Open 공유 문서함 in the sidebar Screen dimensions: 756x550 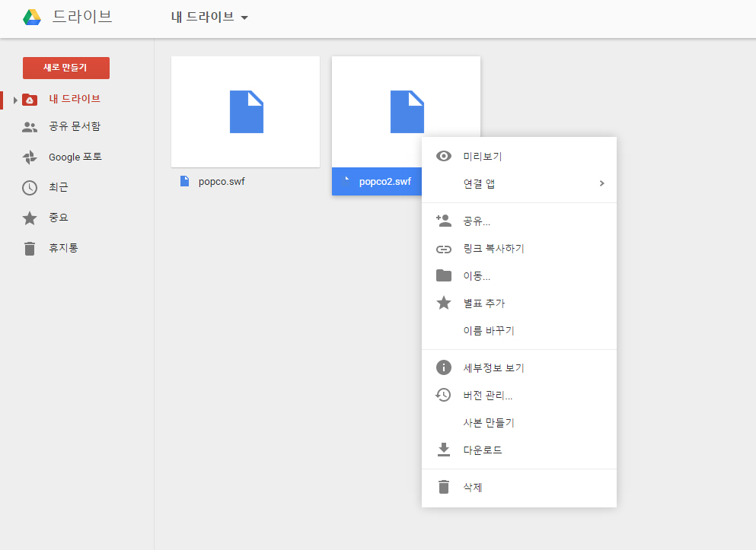(x=74, y=126)
